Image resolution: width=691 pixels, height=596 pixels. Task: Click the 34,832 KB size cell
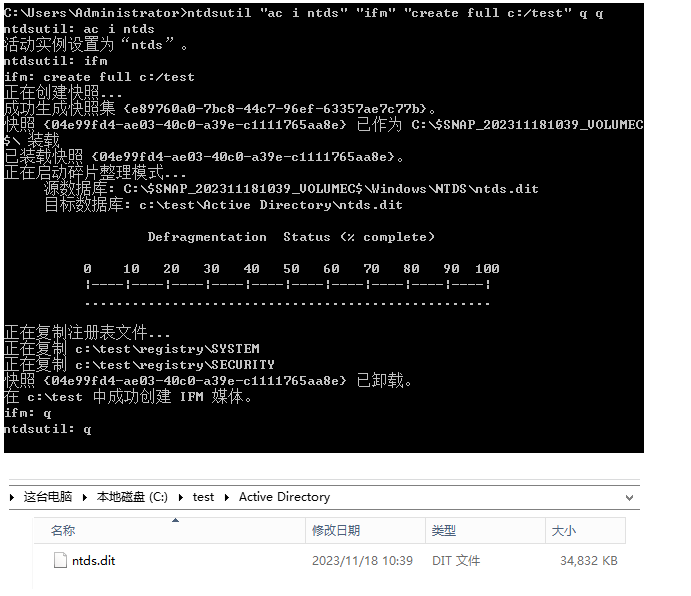click(589, 561)
